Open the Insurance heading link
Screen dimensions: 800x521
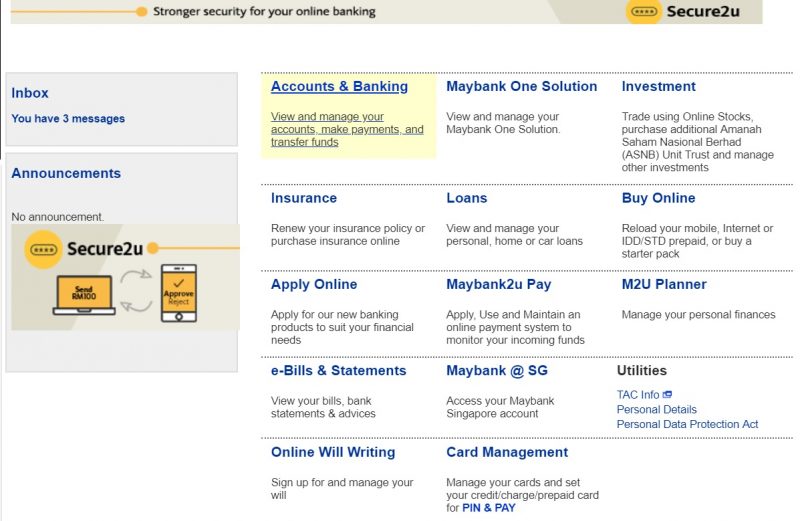(304, 198)
